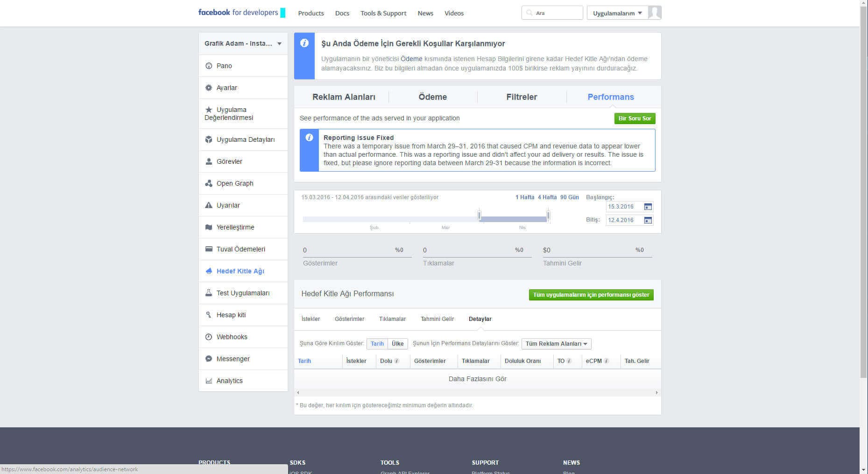This screenshot has height=474, width=868.
Task: Click the Pano dashboard icon
Action: 209,66
